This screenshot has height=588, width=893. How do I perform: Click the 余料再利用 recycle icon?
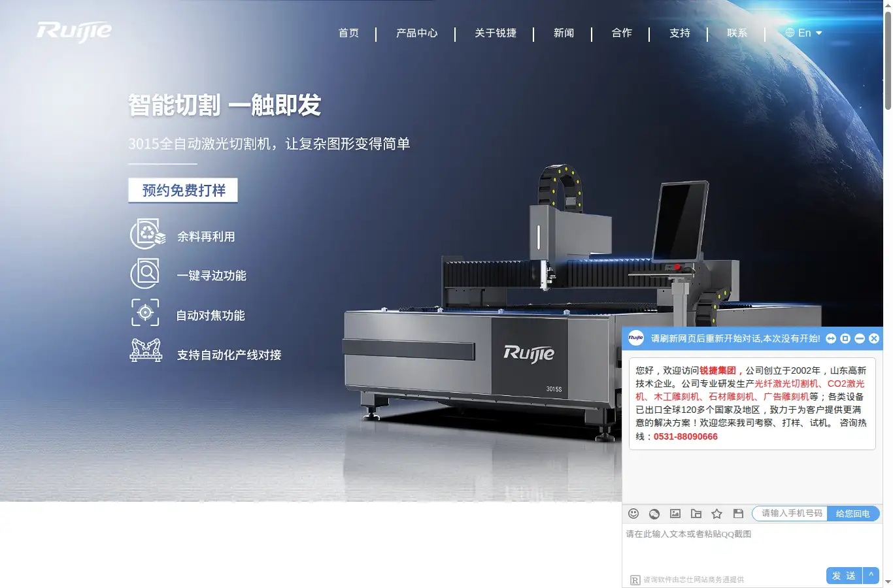pyautogui.click(x=148, y=234)
